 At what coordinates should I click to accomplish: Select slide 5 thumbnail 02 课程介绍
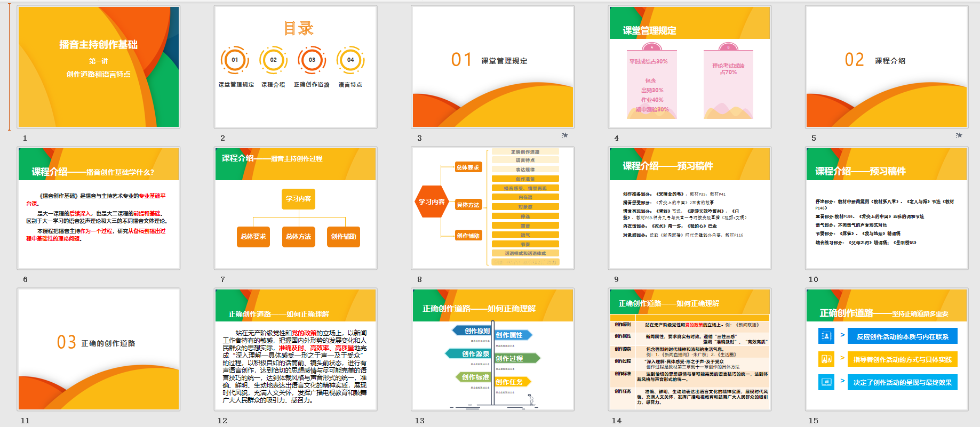pyautogui.click(x=887, y=67)
